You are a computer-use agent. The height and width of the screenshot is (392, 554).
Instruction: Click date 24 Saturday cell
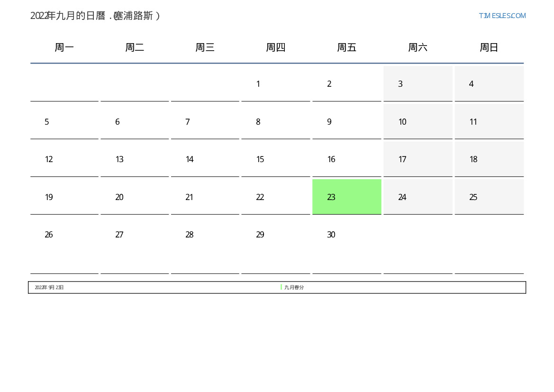[x=418, y=197]
